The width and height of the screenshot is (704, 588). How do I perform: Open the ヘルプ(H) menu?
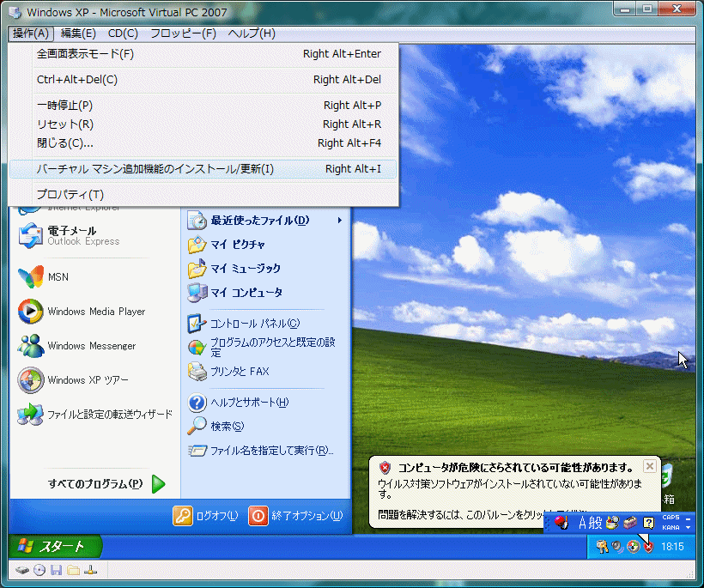pos(252,33)
